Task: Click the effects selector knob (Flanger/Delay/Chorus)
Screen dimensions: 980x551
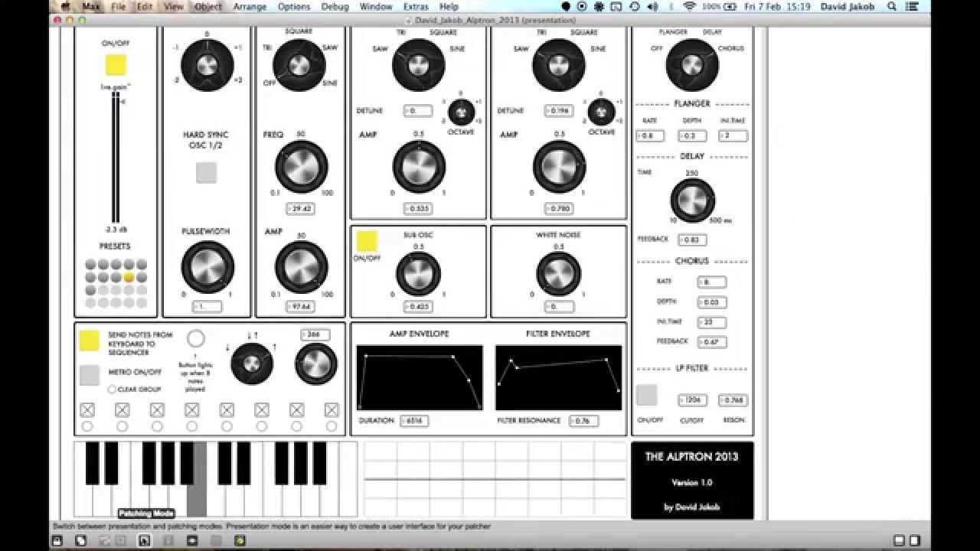Action: (x=692, y=65)
